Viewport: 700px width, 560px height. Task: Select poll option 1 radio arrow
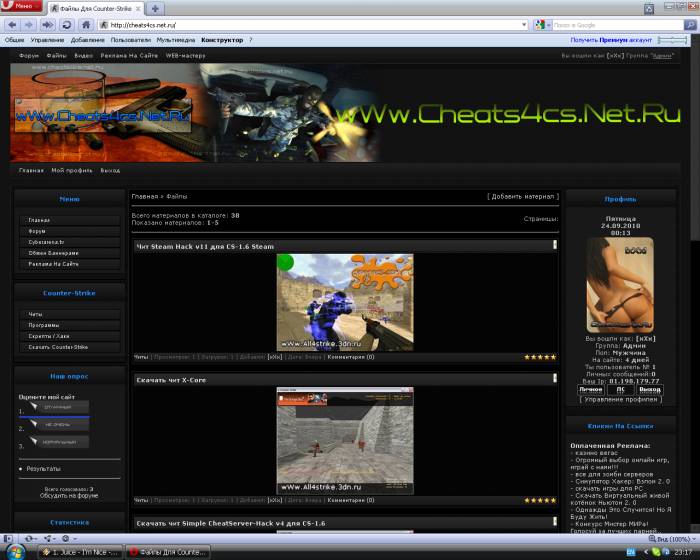tap(33, 406)
